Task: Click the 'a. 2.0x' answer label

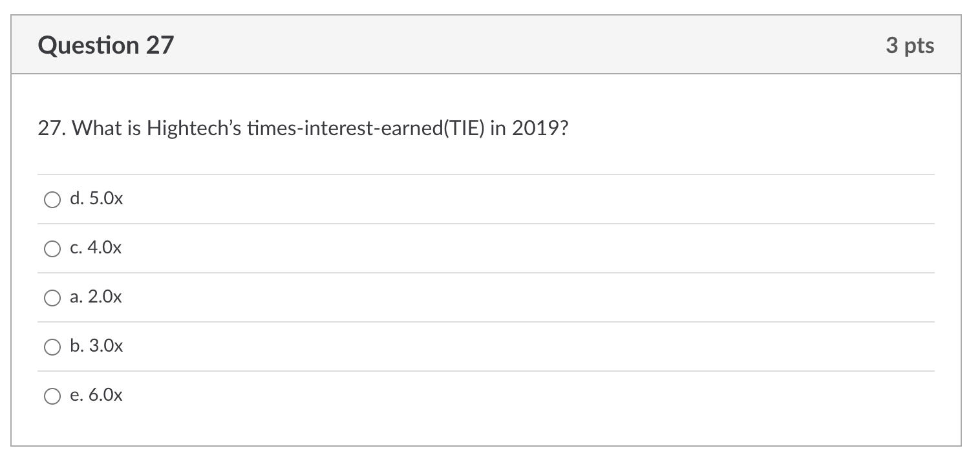Action: (96, 297)
